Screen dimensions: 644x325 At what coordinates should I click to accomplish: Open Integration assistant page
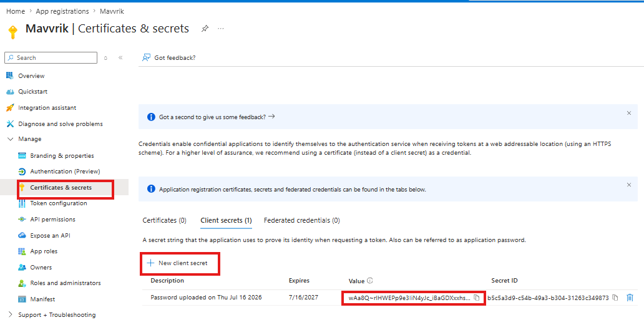[x=47, y=107]
